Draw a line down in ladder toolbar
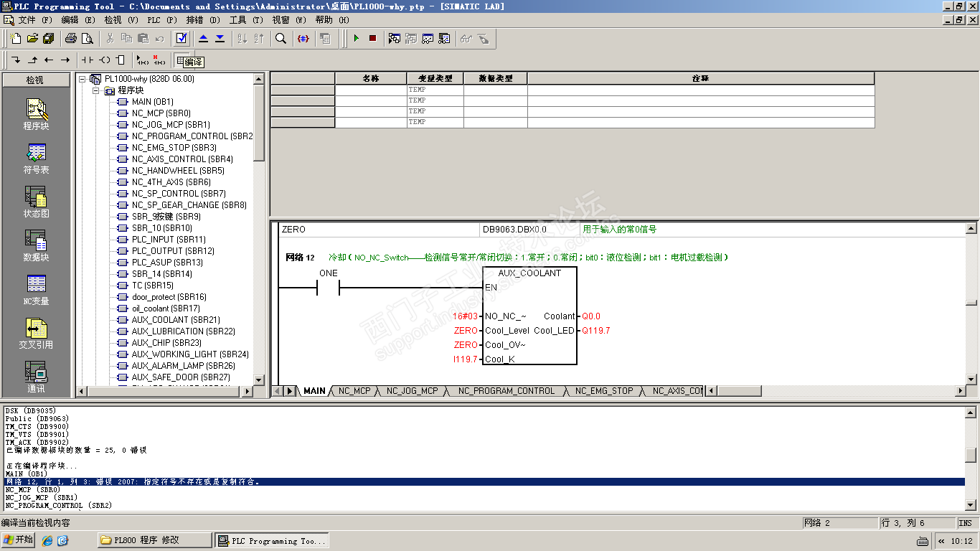The height and width of the screenshot is (551, 980). click(x=16, y=60)
